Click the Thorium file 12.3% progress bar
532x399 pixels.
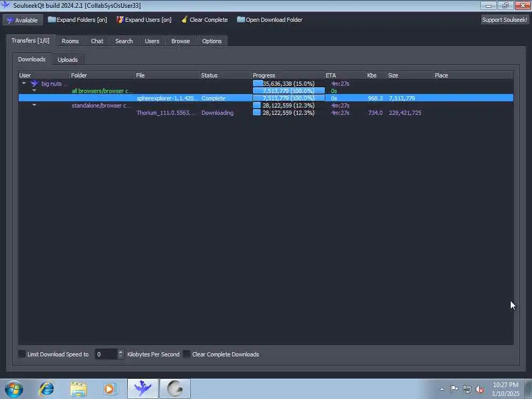pos(289,113)
